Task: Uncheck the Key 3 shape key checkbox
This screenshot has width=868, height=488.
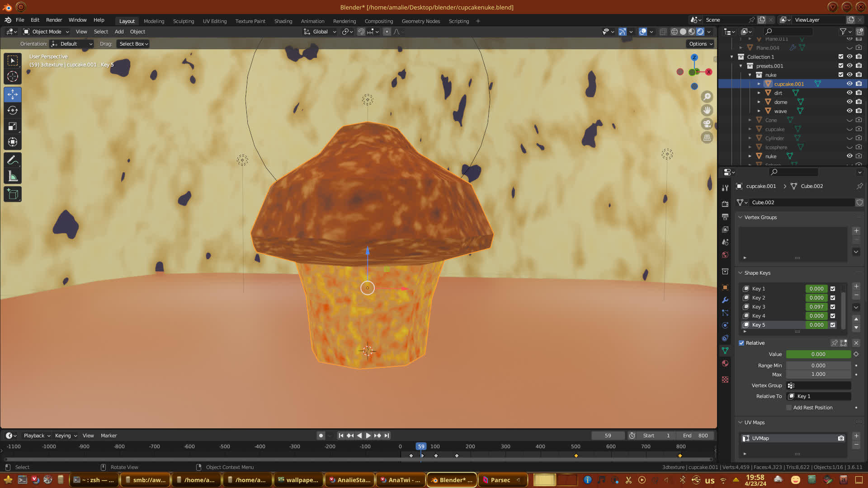Action: click(833, 307)
